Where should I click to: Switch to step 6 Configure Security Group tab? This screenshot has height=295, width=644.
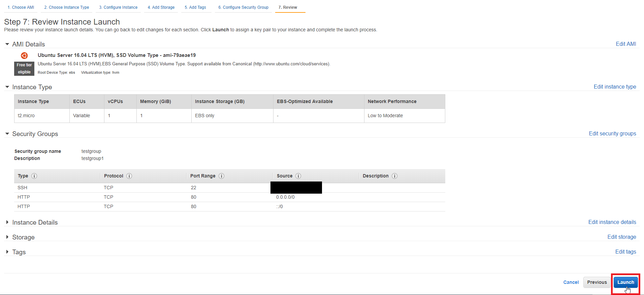click(243, 7)
